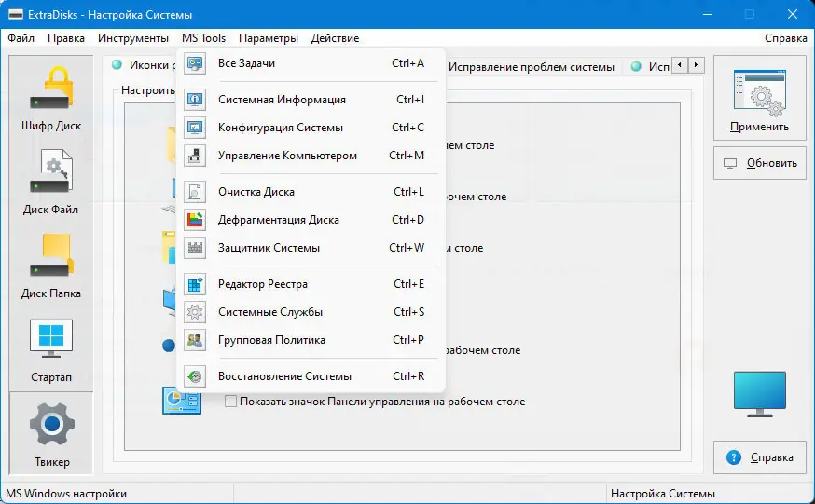This screenshot has width=815, height=504.
Task: Click the Конфигурация Системы menu icon
Action: click(195, 128)
